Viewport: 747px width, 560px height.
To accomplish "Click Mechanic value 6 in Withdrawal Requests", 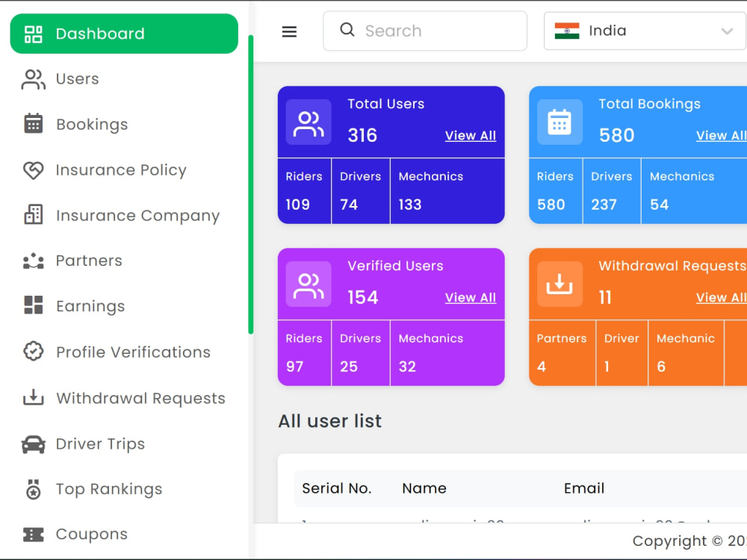I will [x=661, y=367].
